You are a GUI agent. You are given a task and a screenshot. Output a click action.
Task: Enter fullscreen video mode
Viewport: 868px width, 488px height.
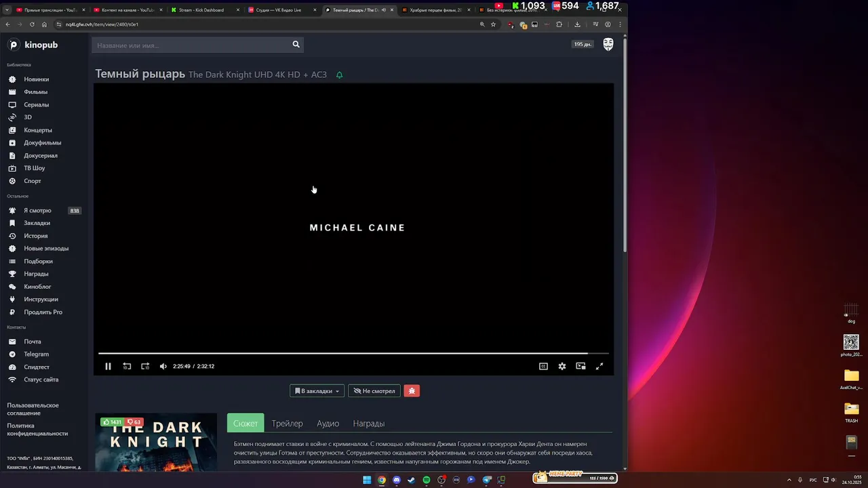(599, 366)
